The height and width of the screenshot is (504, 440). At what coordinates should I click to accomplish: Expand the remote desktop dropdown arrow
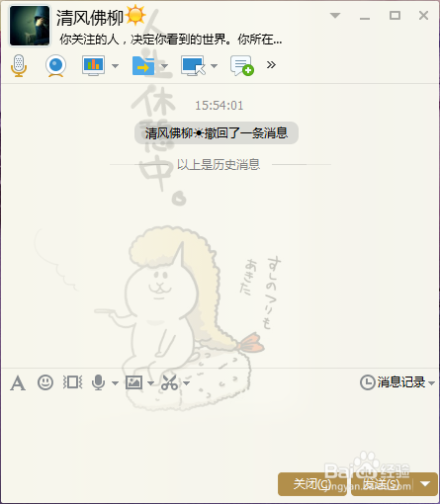214,66
